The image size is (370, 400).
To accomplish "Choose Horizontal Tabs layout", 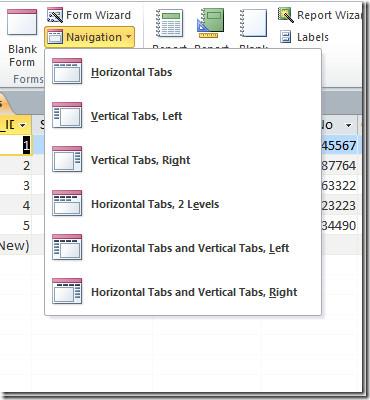I will 183,72.
